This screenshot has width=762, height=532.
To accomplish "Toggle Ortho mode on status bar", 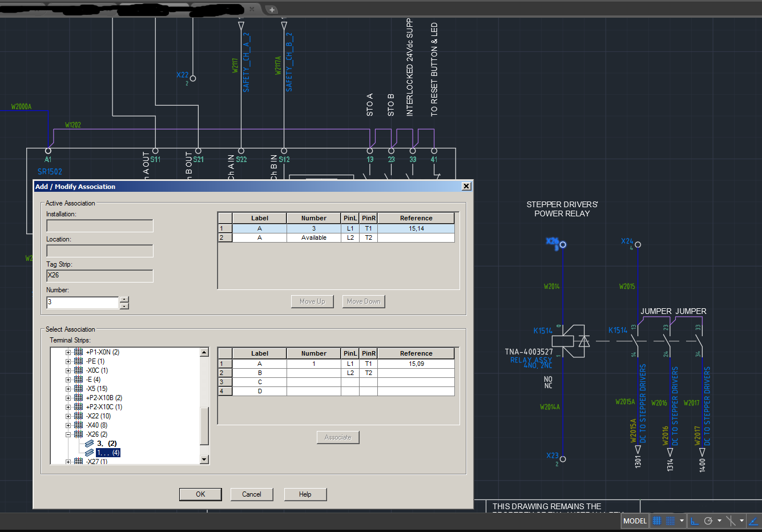I will (x=695, y=521).
